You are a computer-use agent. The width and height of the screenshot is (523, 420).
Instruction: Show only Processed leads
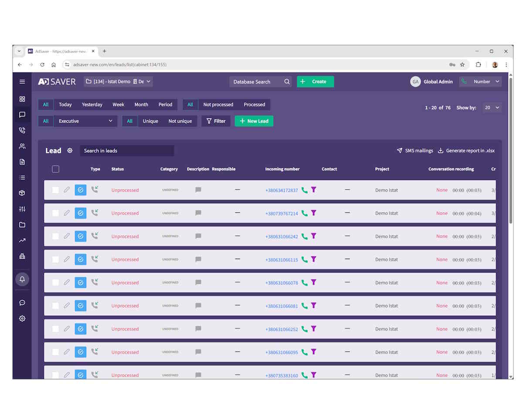(x=255, y=105)
